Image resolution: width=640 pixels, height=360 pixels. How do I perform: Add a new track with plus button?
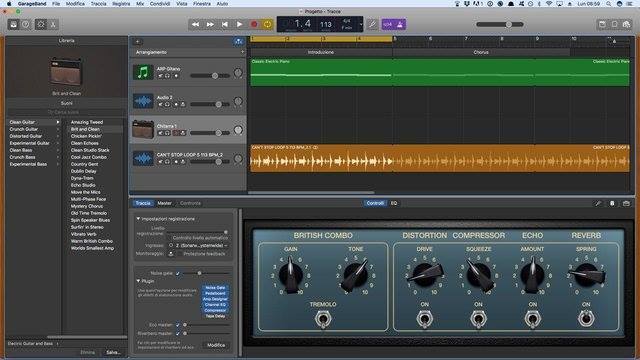[x=138, y=41]
